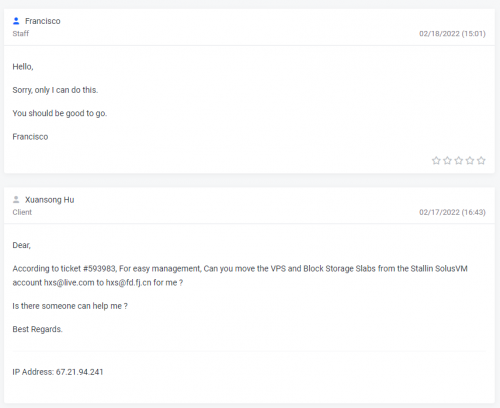Click the 'You should be good to go' line

click(60, 113)
